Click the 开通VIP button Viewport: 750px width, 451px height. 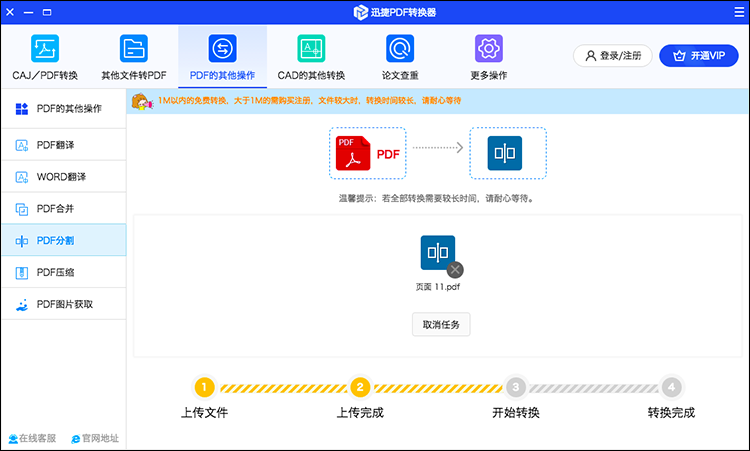coord(699,56)
